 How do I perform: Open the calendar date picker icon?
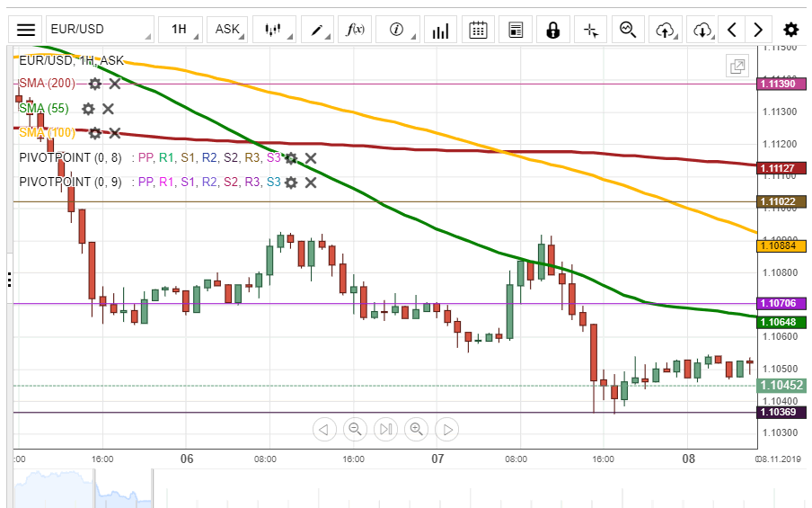pos(478,30)
